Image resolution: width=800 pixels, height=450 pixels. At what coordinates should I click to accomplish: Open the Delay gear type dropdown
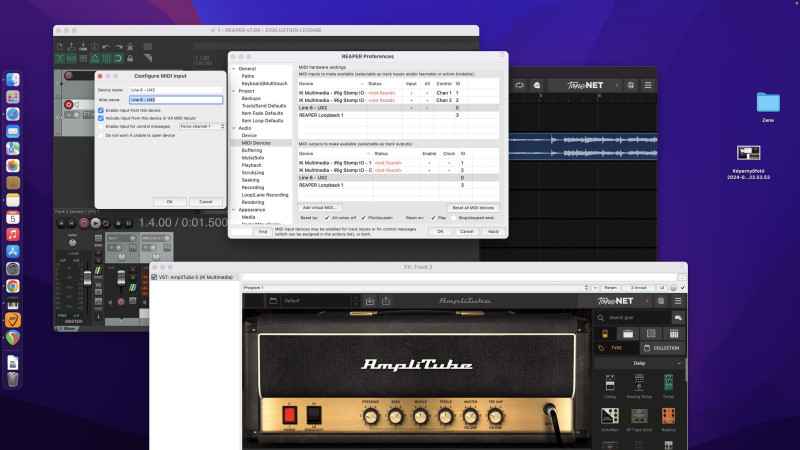(639, 363)
